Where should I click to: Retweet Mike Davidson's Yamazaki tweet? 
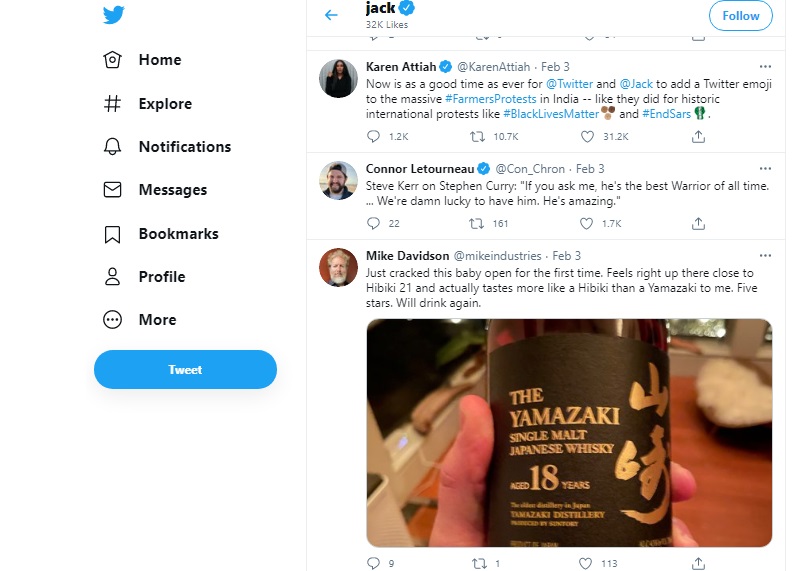tap(479, 563)
